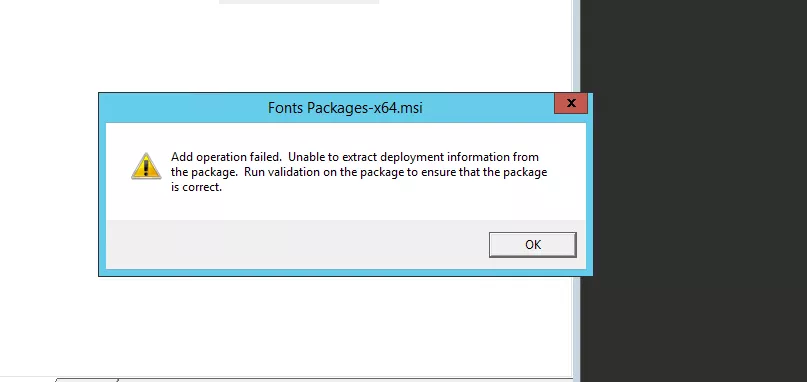The image size is (807, 382).
Task: Click the 'Fonts Packages-x64.msi' title bar text
Action: pos(345,108)
